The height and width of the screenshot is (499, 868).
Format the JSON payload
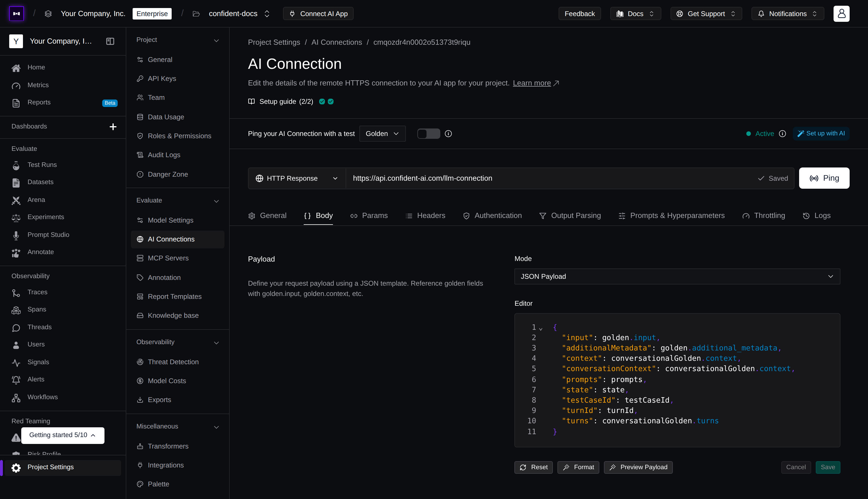pyautogui.click(x=578, y=467)
